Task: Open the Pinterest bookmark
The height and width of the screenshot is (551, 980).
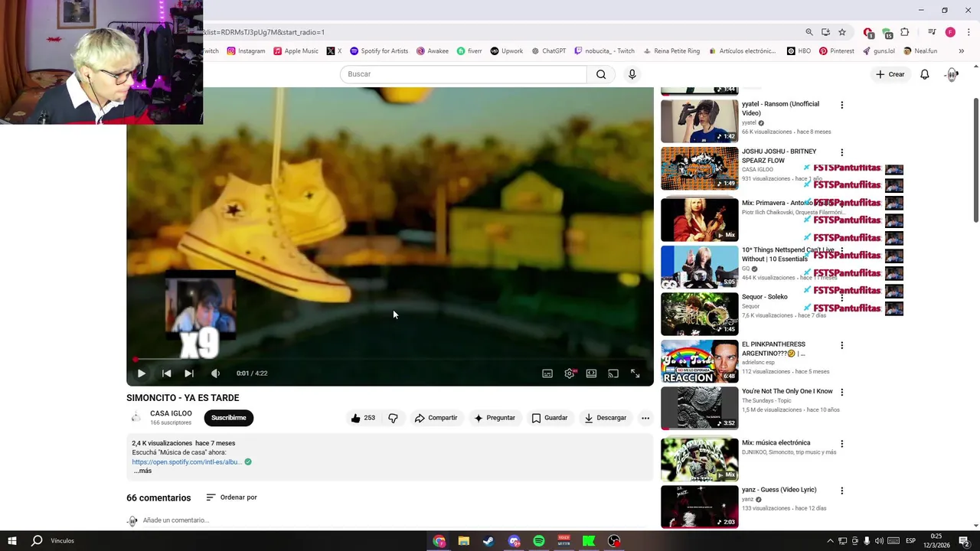Action: tap(837, 51)
